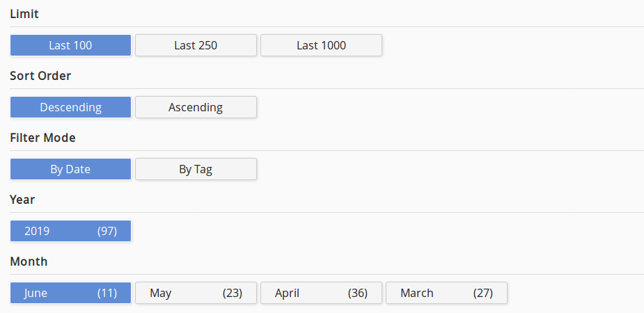Image resolution: width=644 pixels, height=313 pixels.
Task: Click the Filter Mode section heading
Action: [42, 138]
